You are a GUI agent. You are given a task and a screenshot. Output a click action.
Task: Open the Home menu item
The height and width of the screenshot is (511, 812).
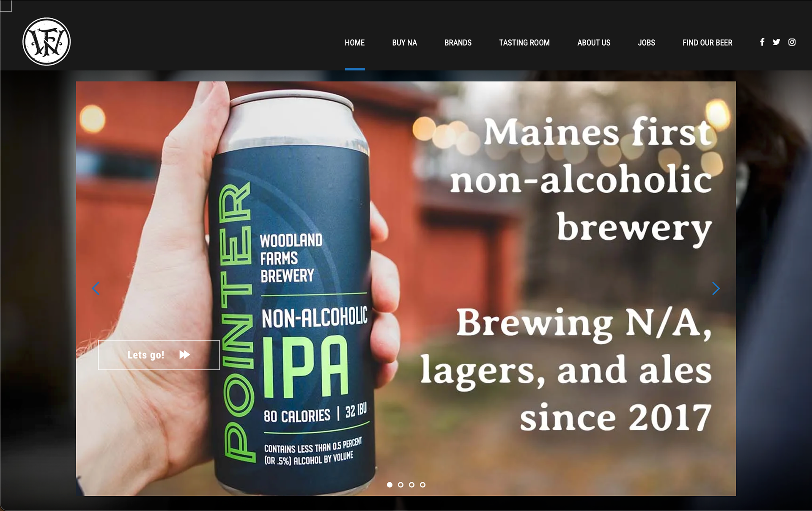pyautogui.click(x=354, y=43)
